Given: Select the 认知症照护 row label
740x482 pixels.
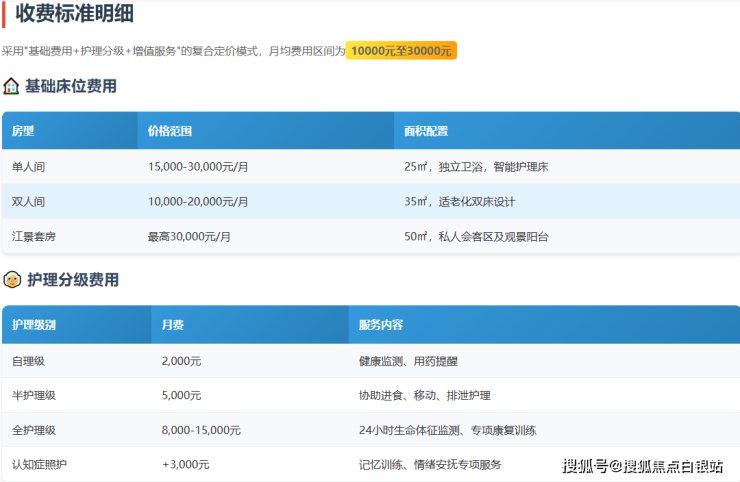Looking at the screenshot, I should click(x=40, y=465).
